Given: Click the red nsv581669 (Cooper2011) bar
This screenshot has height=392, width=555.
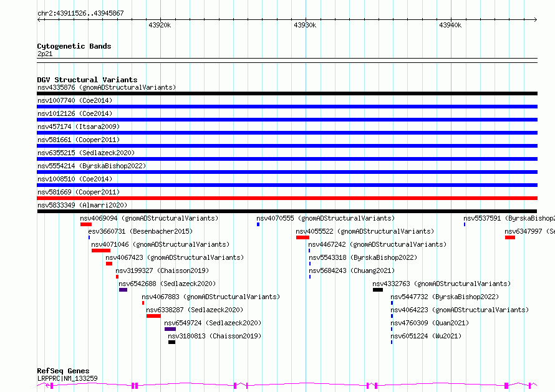Looking at the screenshot, I should pyautogui.click(x=287, y=198).
